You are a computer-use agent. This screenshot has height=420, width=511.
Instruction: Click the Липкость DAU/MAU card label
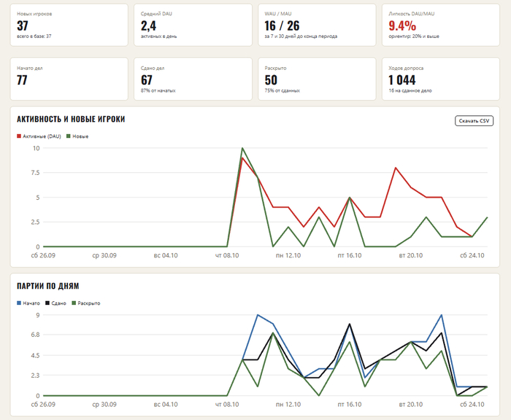pos(411,14)
